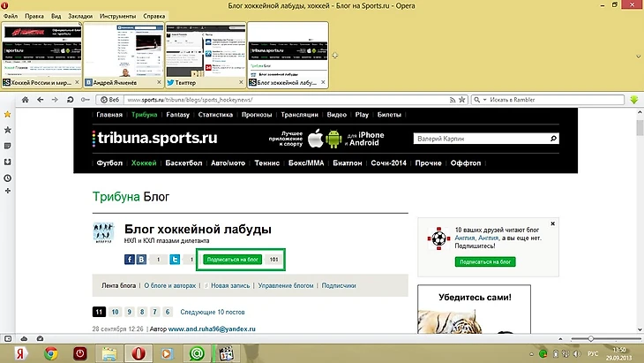Viewport: 644px width, 363px height.
Task: Open page 10 of blog posts
Action: click(115, 312)
